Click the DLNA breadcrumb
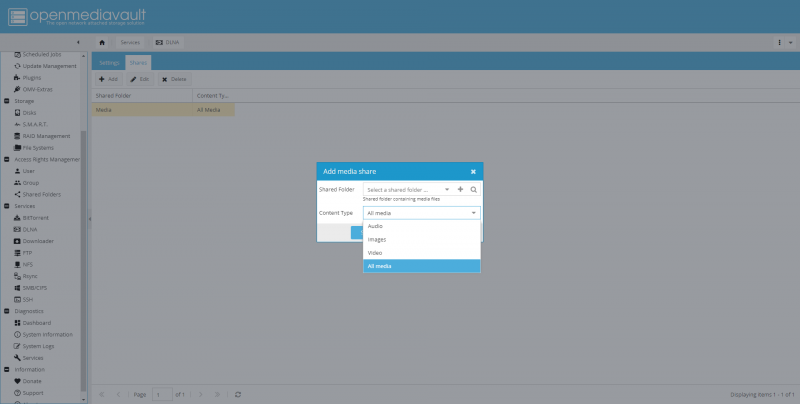Screen dimensions: 800x404 pos(167,42)
